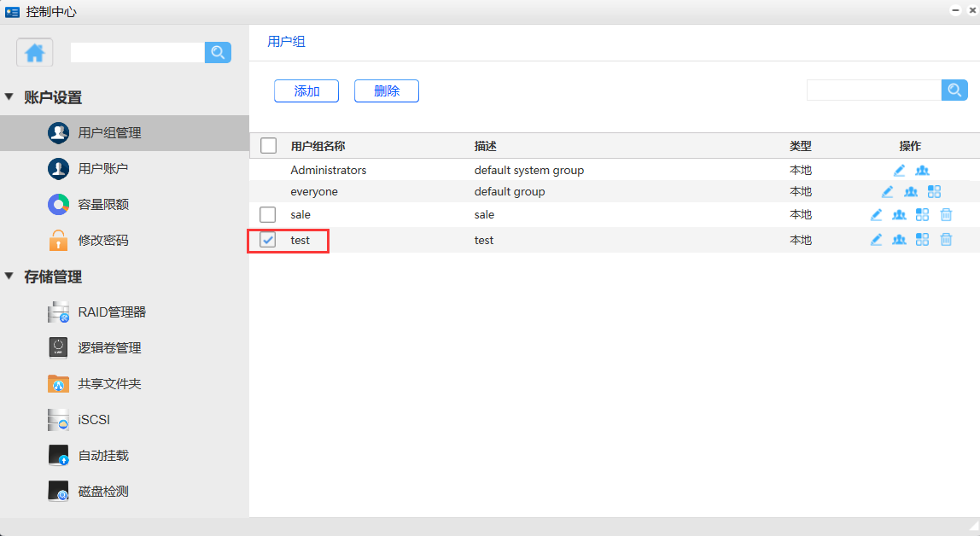Image resolution: width=980 pixels, height=536 pixels.
Task: Click the sidebar search magnifier button
Action: [x=218, y=53]
